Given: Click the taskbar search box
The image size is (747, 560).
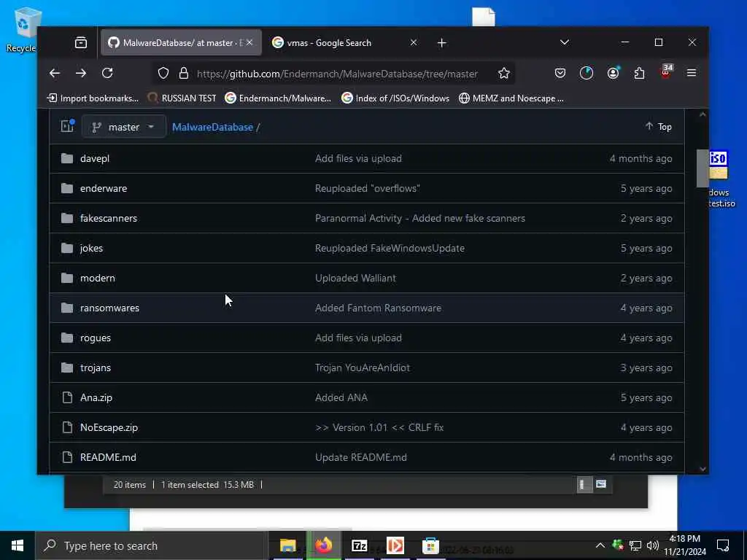Looking at the screenshot, I should tap(152, 545).
